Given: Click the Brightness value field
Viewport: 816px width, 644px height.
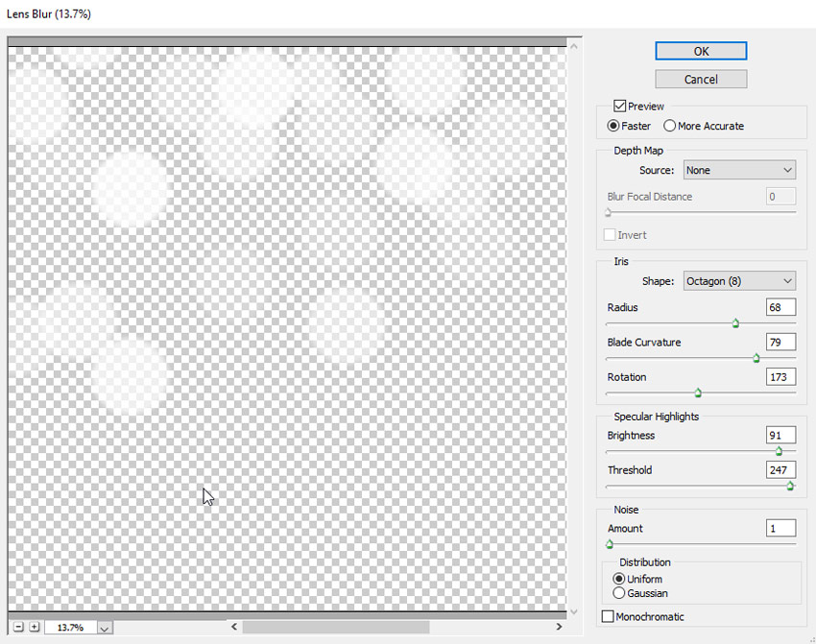Looking at the screenshot, I should (x=780, y=435).
